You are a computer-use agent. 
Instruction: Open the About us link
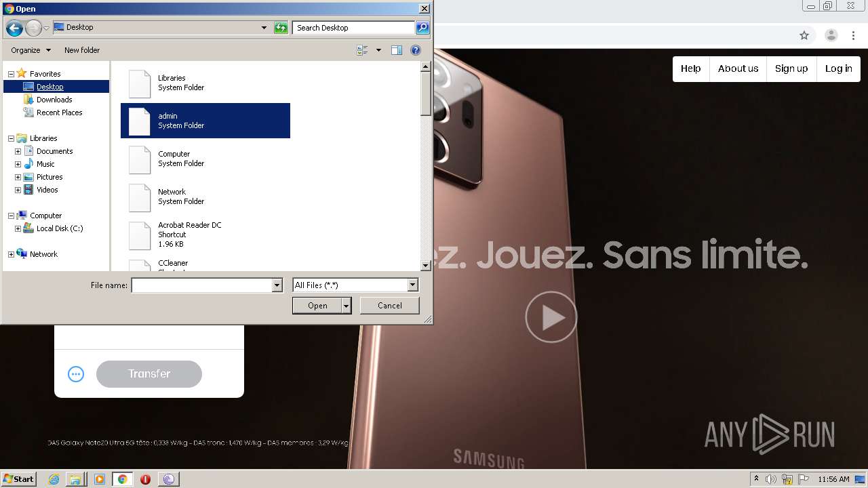(738, 68)
